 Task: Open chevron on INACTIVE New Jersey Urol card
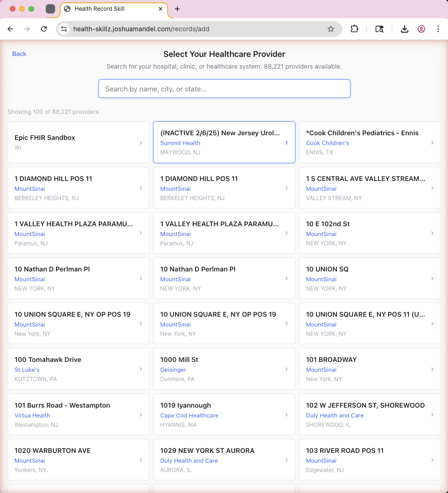[286, 142]
